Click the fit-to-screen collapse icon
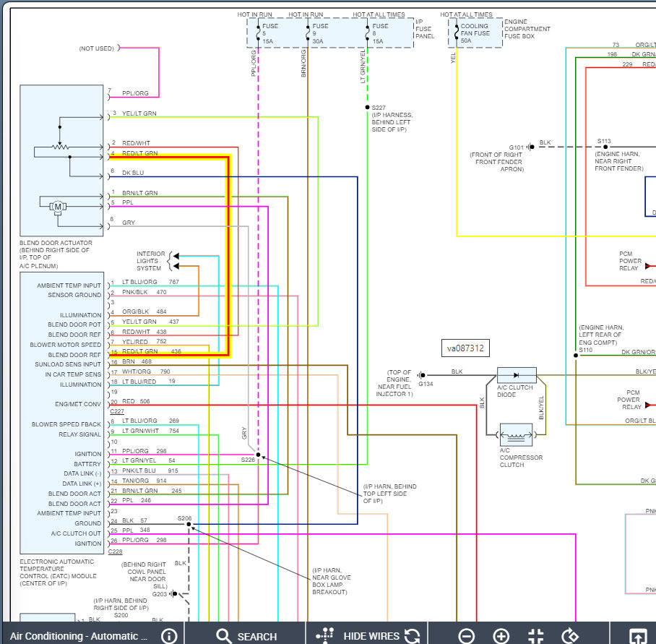 [x=535, y=636]
